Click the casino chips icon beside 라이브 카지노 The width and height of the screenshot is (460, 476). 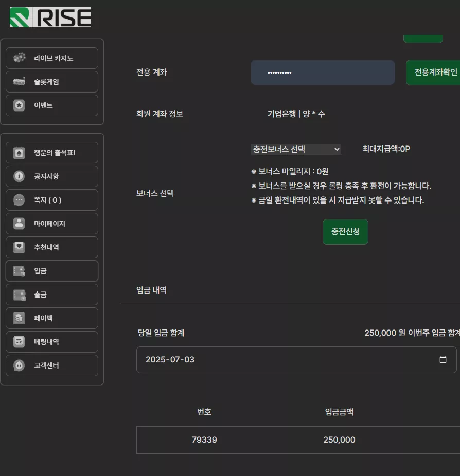point(19,58)
